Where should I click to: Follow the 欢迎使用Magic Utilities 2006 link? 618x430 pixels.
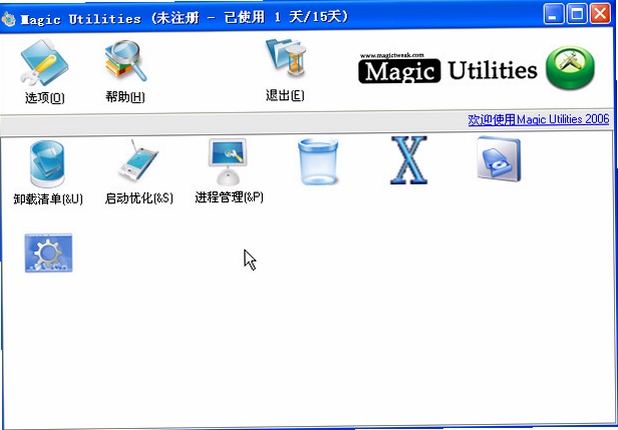point(538,119)
